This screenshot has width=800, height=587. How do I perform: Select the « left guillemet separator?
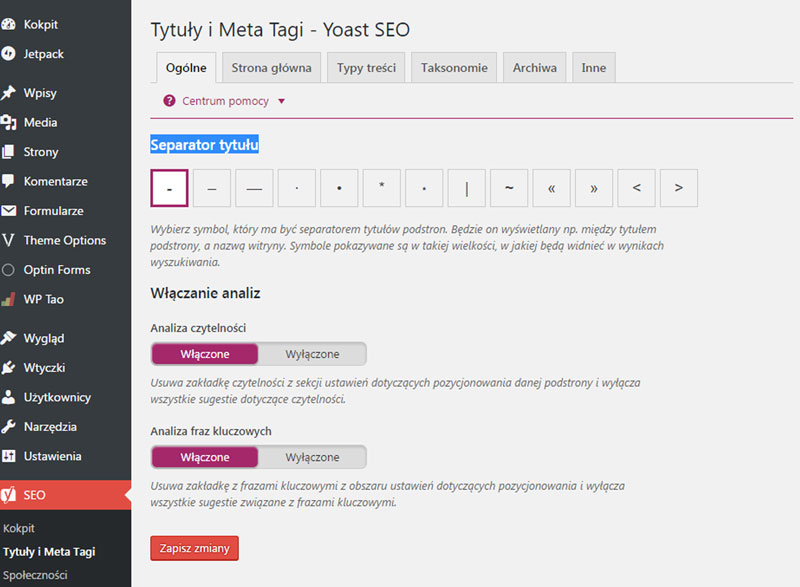point(552,188)
